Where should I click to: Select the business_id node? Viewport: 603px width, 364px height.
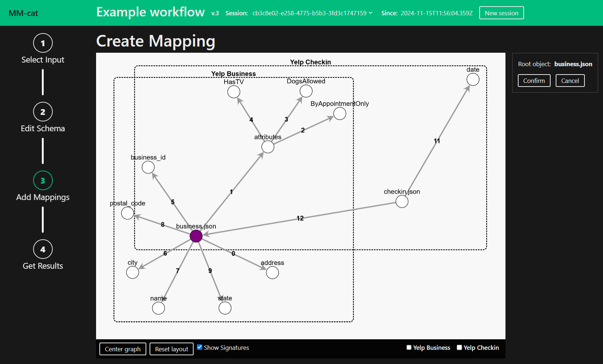148,167
